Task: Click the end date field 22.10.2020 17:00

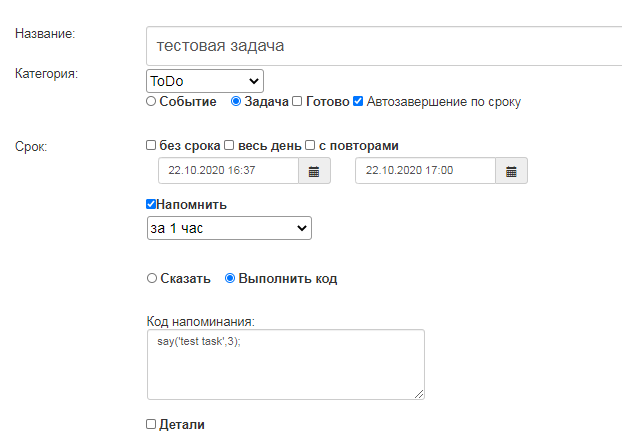Action: coord(426,171)
